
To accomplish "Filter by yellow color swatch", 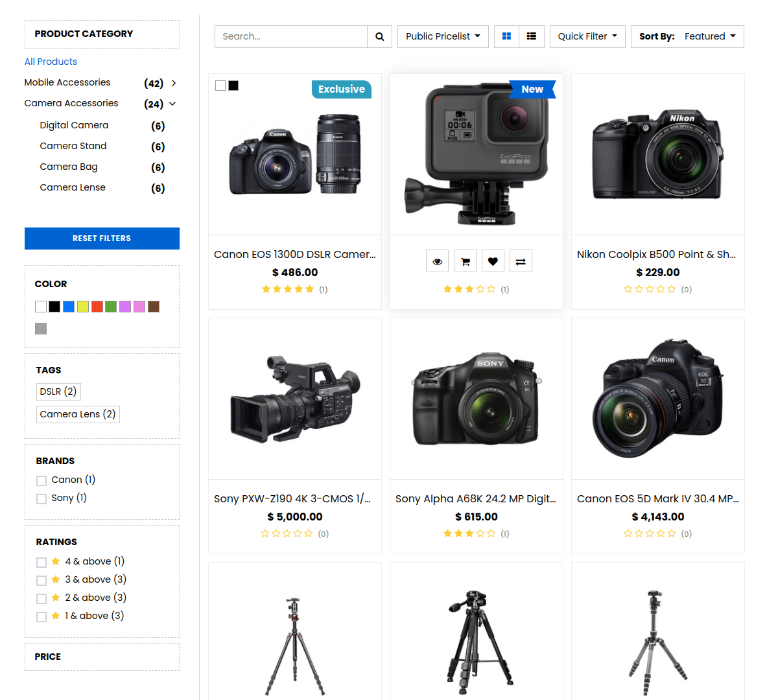I will click(x=83, y=307).
